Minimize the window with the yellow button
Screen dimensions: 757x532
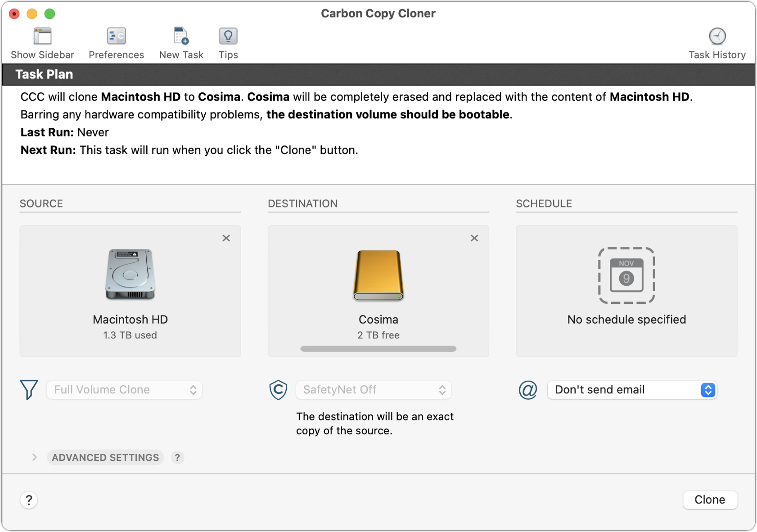tap(32, 14)
